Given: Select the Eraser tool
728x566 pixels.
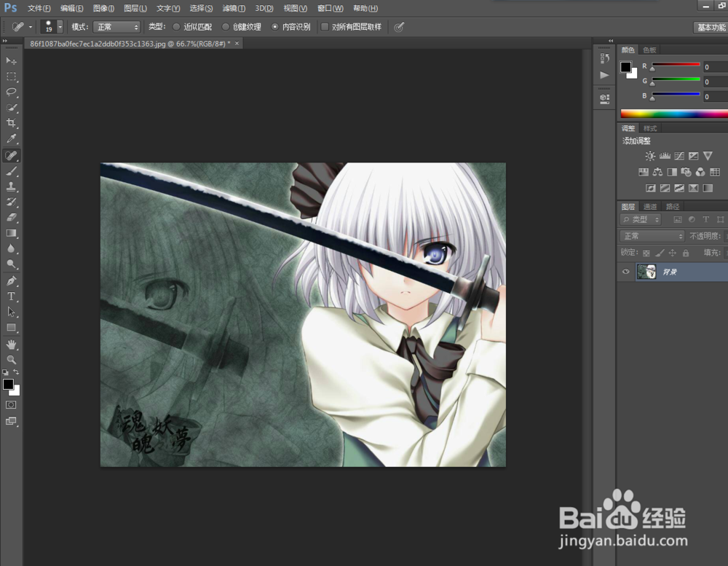Looking at the screenshot, I should (x=11, y=217).
